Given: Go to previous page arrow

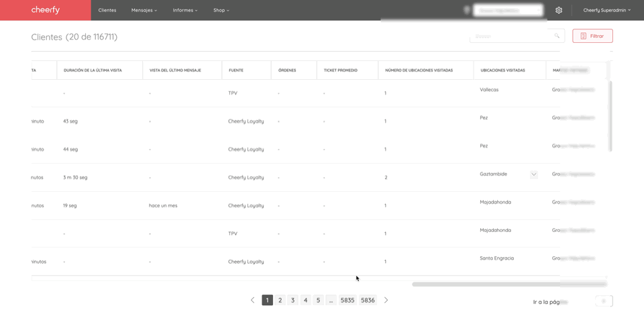Looking at the screenshot, I should coord(253,300).
